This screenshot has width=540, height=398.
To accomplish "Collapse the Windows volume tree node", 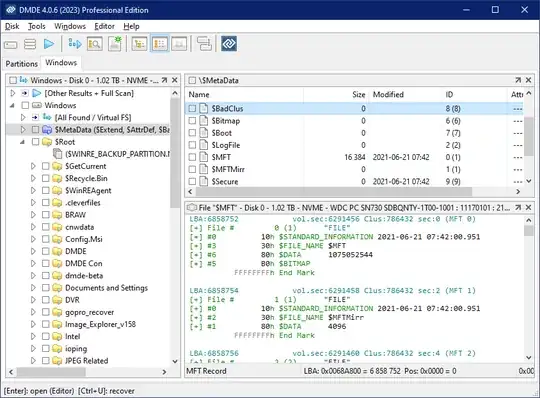I will pos(13,105).
